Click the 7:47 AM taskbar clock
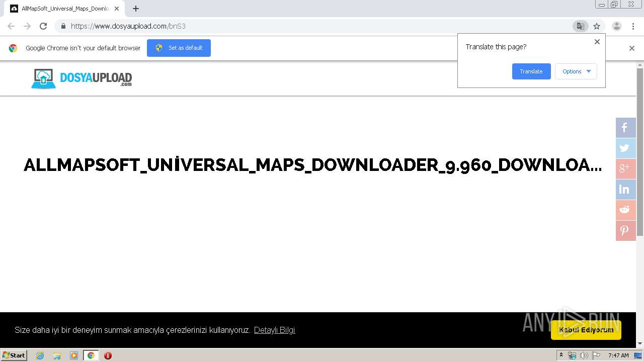Image resolution: width=644 pixels, height=362 pixels. [x=618, y=355]
